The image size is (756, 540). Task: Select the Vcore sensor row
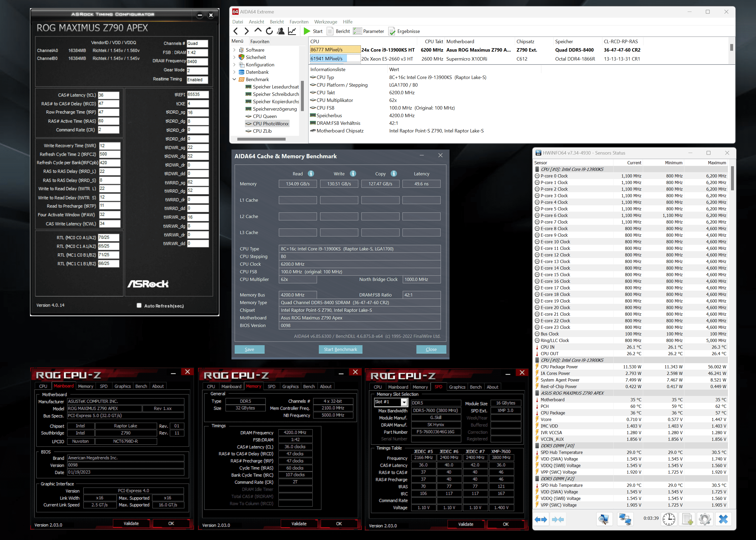click(x=631, y=419)
